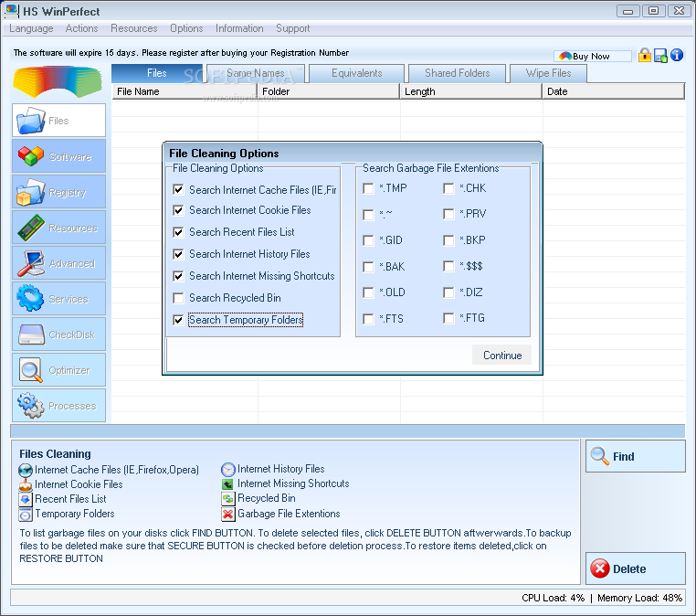Click the save disk icon near Buy Now
This screenshot has height=616, width=696.
[x=660, y=56]
